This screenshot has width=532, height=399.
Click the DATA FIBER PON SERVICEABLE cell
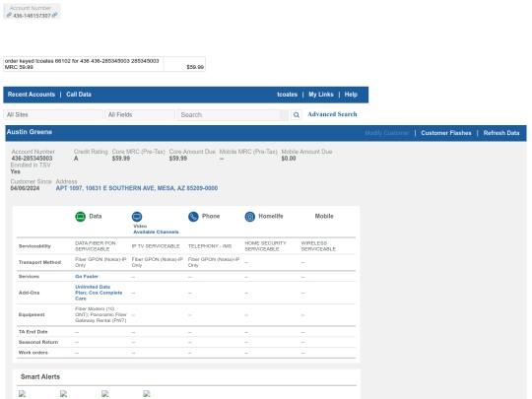point(96,246)
